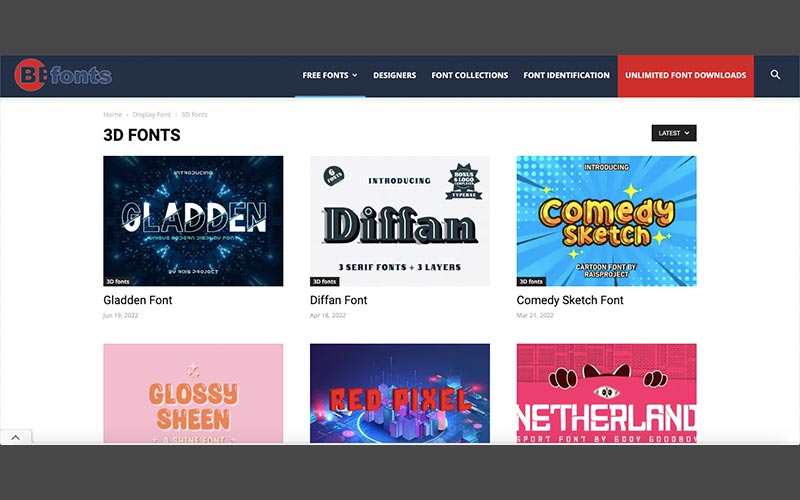This screenshot has width=800, height=500.
Task: Open Font Collections in the navbar
Action: [469, 76]
